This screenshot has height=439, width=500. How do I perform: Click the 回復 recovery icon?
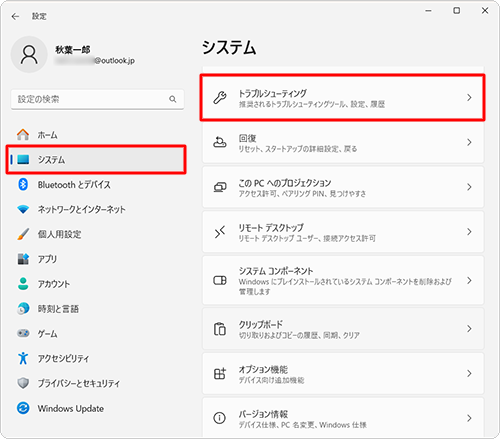tap(220, 142)
